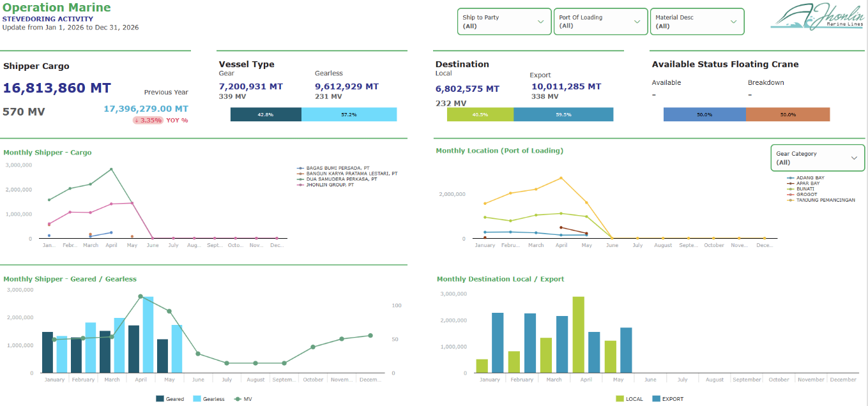Click the 570 MV vessel count

pyautogui.click(x=24, y=112)
